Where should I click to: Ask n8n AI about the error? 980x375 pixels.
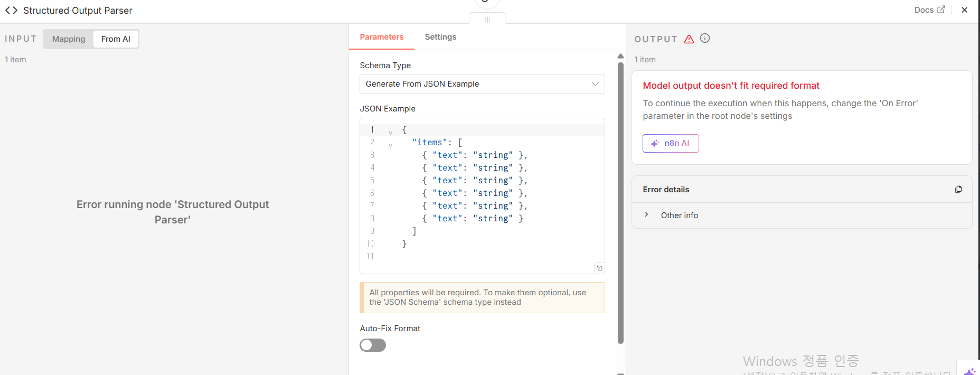coord(671,143)
